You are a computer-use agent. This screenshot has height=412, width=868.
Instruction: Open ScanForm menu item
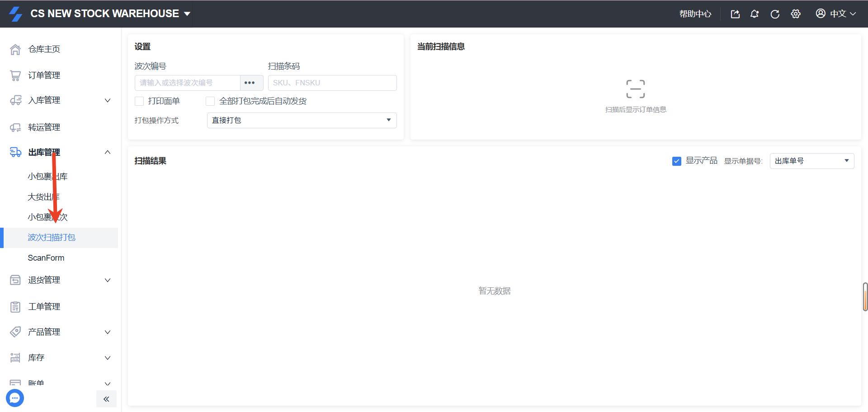pyautogui.click(x=46, y=258)
